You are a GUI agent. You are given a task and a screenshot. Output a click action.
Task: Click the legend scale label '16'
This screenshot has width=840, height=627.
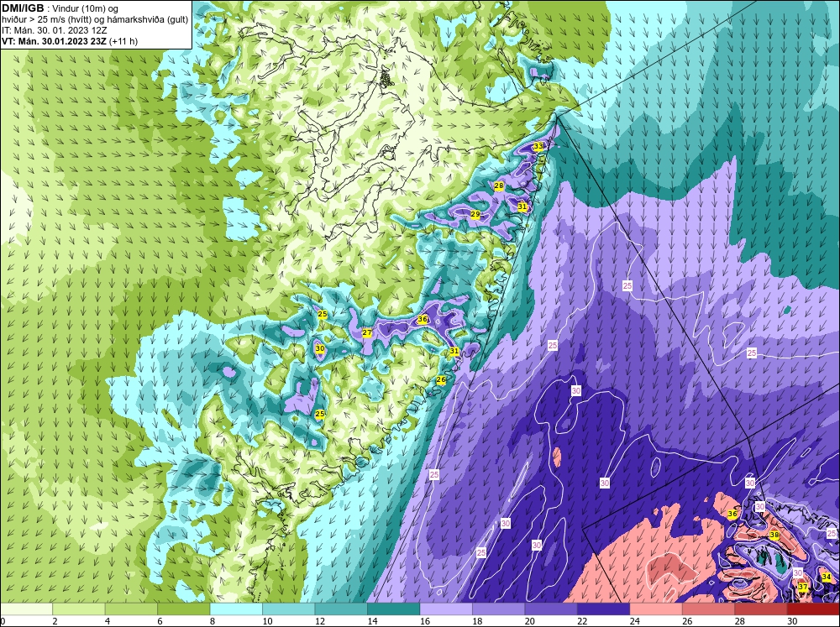pos(425,621)
